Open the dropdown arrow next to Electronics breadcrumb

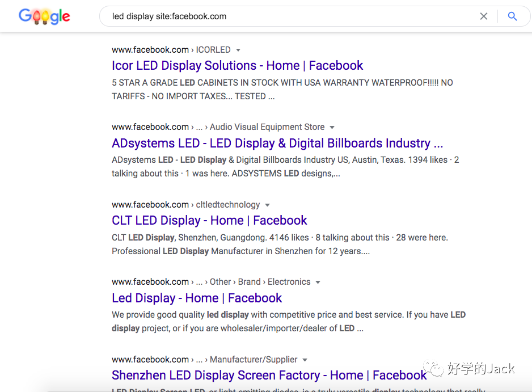[318, 282]
